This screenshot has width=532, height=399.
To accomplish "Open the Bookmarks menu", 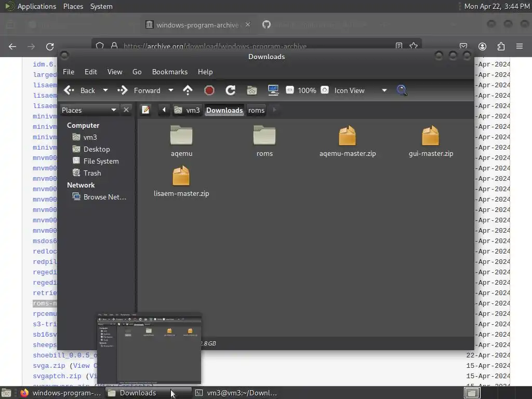I will (x=170, y=72).
